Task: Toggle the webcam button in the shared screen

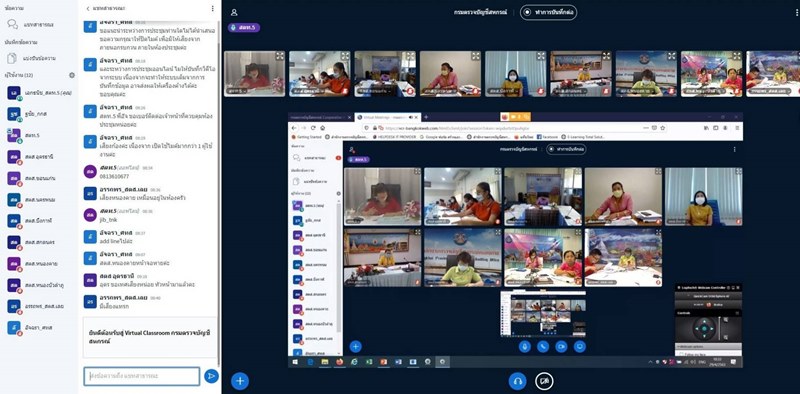Action: 561,347
